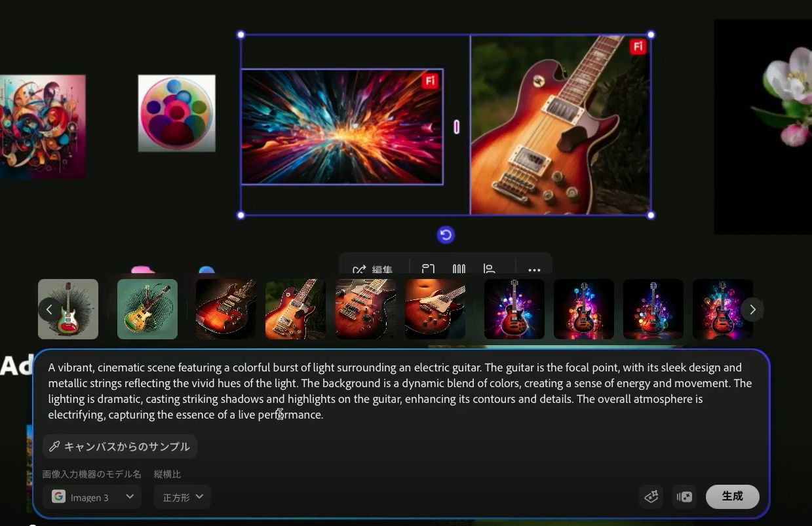Click the top-left selection corner handle

tap(241, 35)
